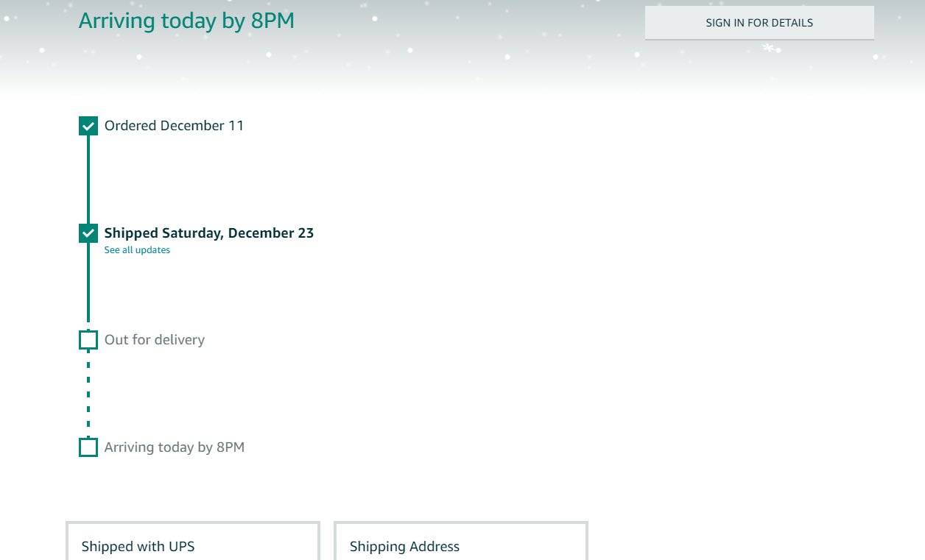The image size is (925, 560).
Task: Click the solid progress line between Ordered and Shipped
Action: coord(88,180)
